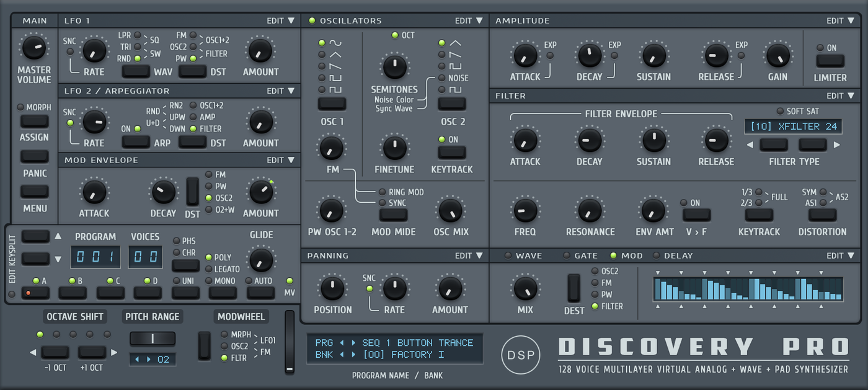This screenshot has height=390, width=868.
Task: Click the Finetune knob
Action: coord(394,148)
